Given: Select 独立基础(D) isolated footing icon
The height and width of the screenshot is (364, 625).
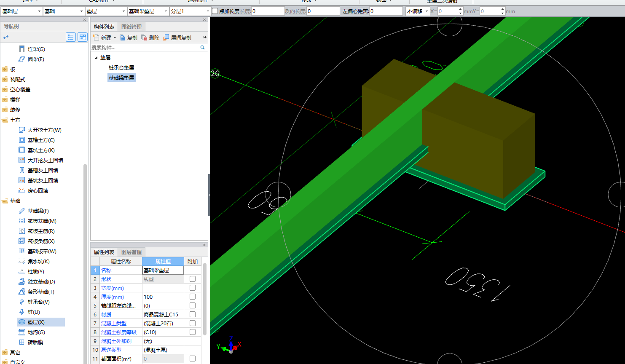Looking at the screenshot, I should [22, 282].
